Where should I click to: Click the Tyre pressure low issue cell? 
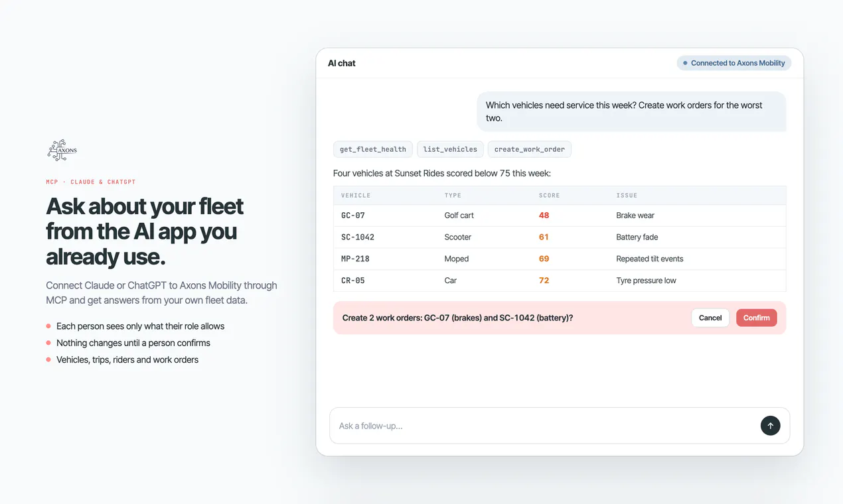[x=646, y=281]
